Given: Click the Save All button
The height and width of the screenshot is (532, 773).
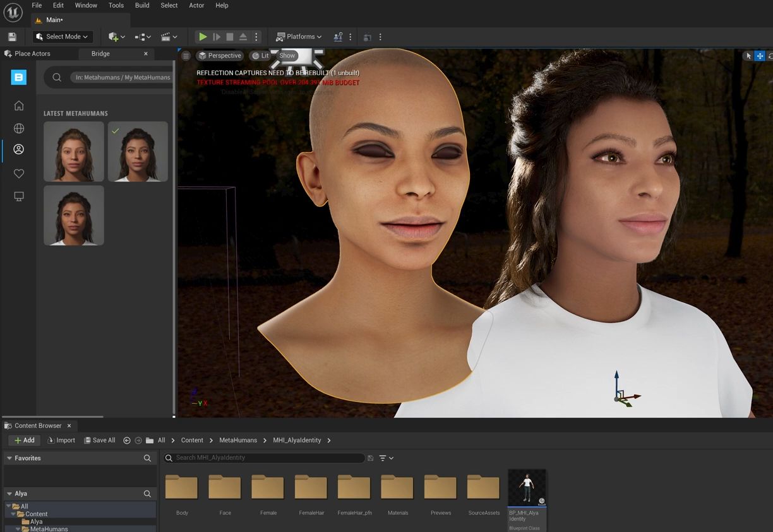Looking at the screenshot, I should [x=100, y=440].
